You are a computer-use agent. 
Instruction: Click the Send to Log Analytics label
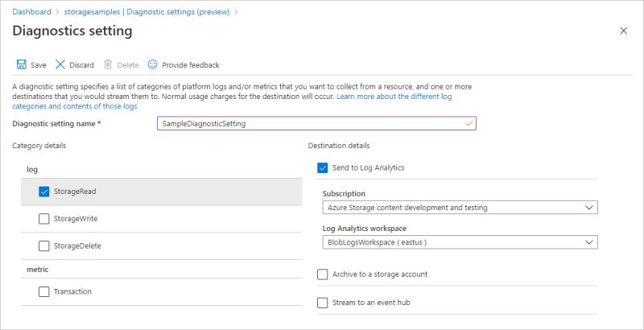[x=369, y=167]
